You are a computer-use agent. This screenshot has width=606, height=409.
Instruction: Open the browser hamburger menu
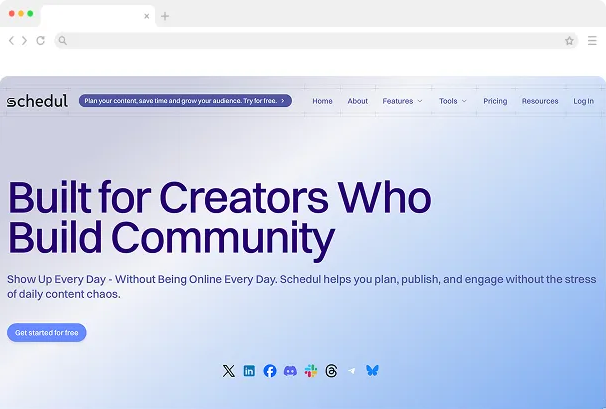point(592,41)
